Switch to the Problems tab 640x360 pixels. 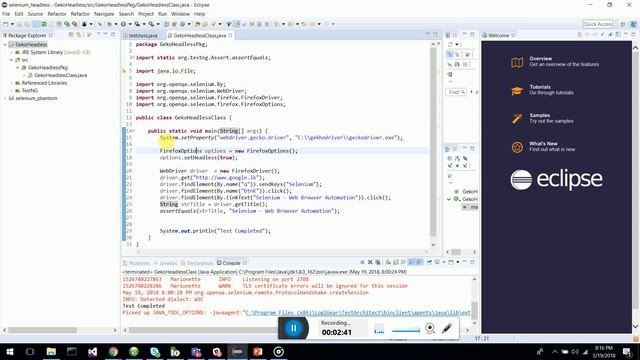[139, 263]
